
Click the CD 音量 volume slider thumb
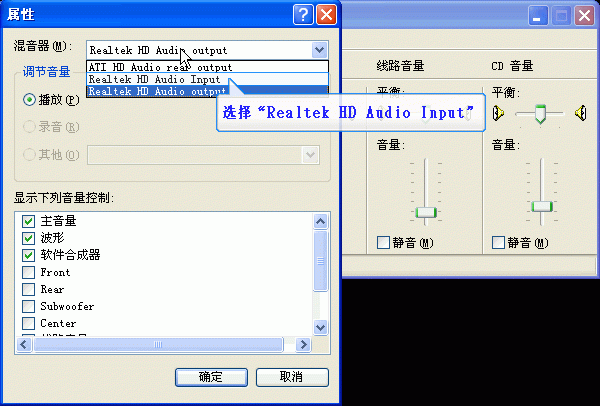tap(541, 207)
